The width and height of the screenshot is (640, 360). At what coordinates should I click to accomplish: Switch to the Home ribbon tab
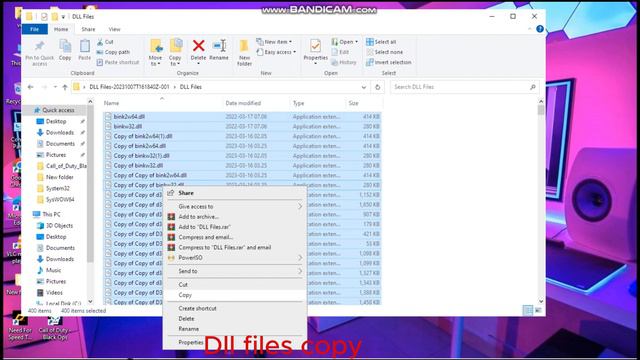(61, 29)
